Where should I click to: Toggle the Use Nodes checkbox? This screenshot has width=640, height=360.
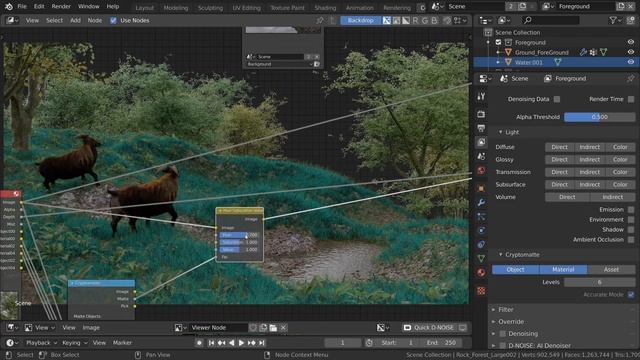(x=113, y=20)
